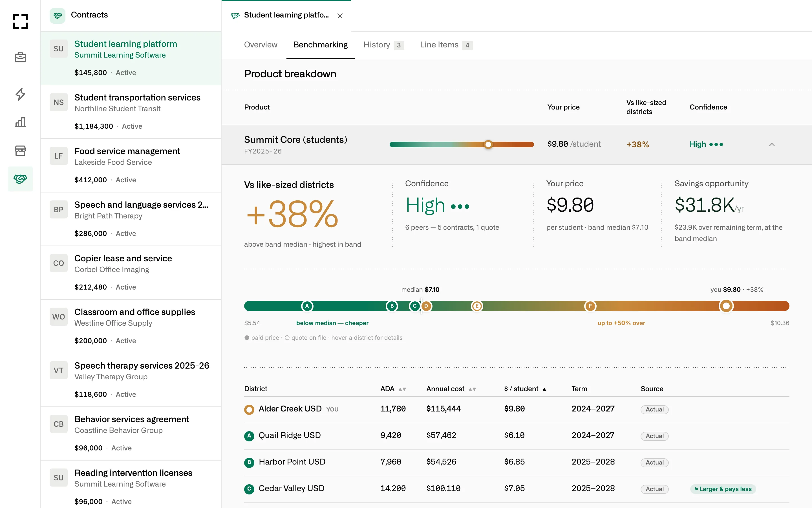812x508 pixels.
Task: Collapse the Summit Core row chevron
Action: point(772,144)
